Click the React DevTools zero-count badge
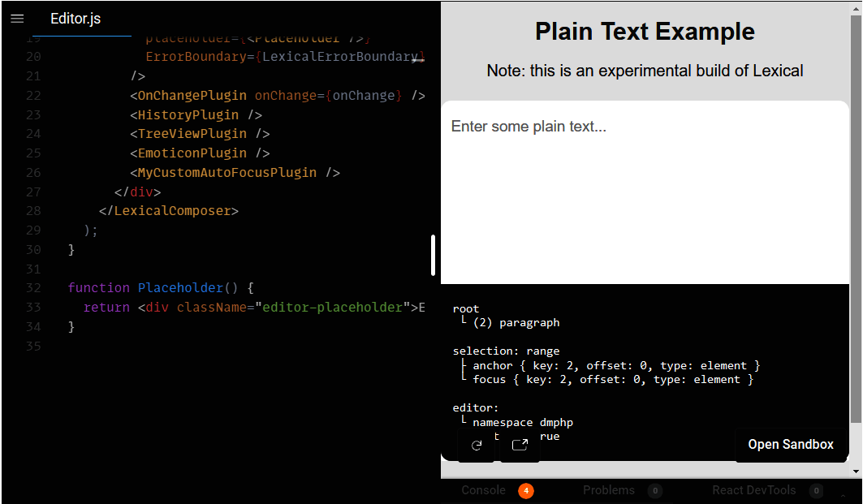The width and height of the screenshot is (863, 504). coord(816,490)
